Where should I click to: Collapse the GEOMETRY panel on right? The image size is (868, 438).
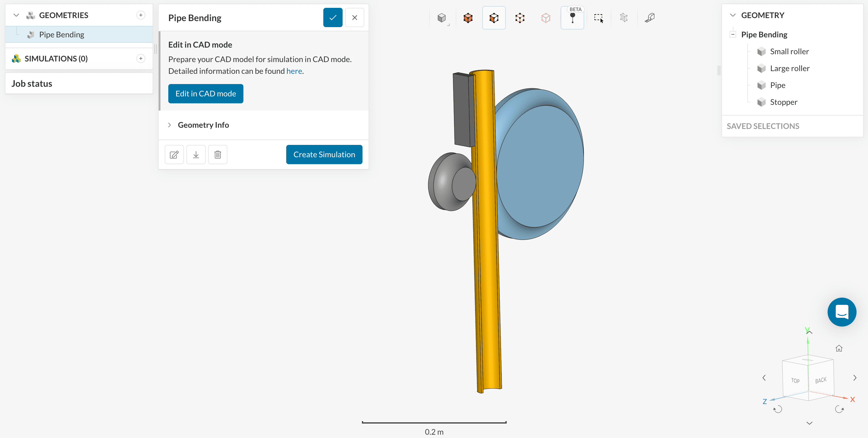pos(733,15)
